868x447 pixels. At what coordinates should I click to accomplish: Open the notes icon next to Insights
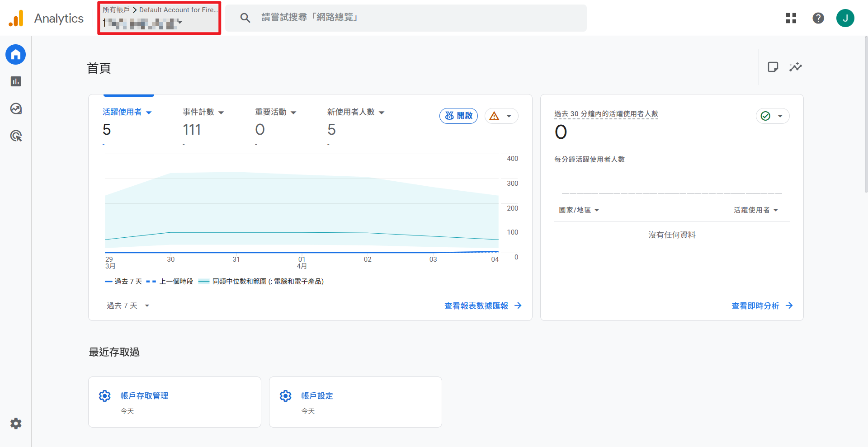point(773,66)
